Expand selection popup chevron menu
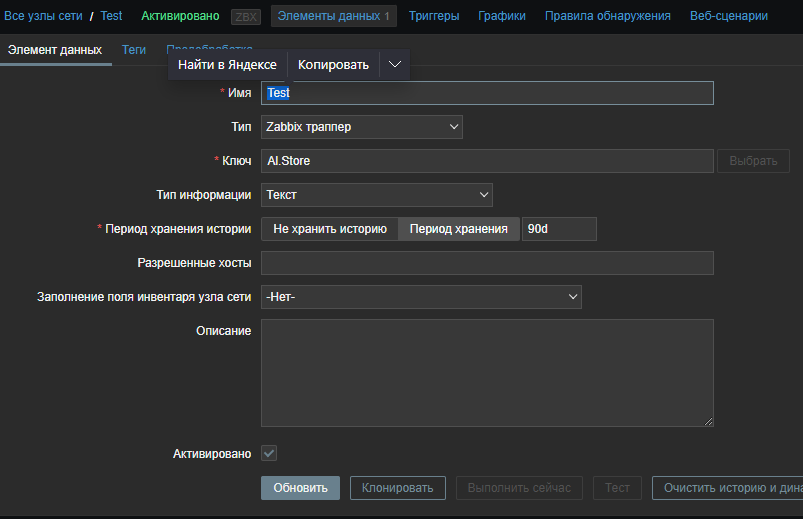 tap(394, 65)
